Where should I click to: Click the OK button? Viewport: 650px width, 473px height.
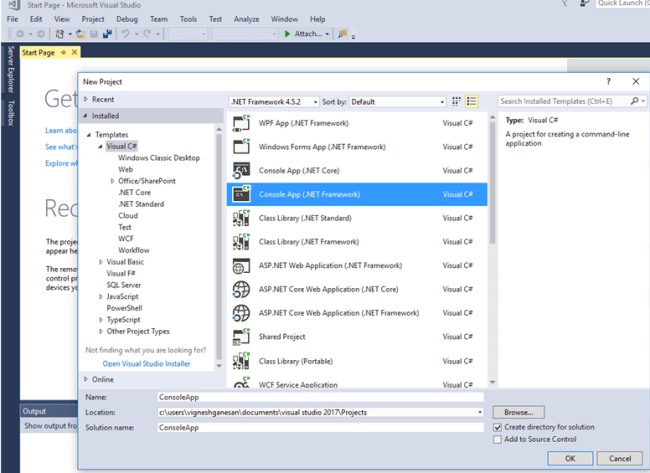[x=570, y=458]
